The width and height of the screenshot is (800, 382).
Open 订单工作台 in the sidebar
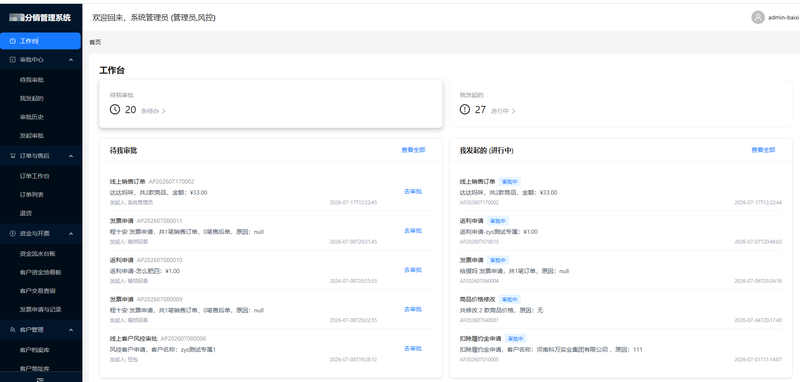tap(35, 176)
